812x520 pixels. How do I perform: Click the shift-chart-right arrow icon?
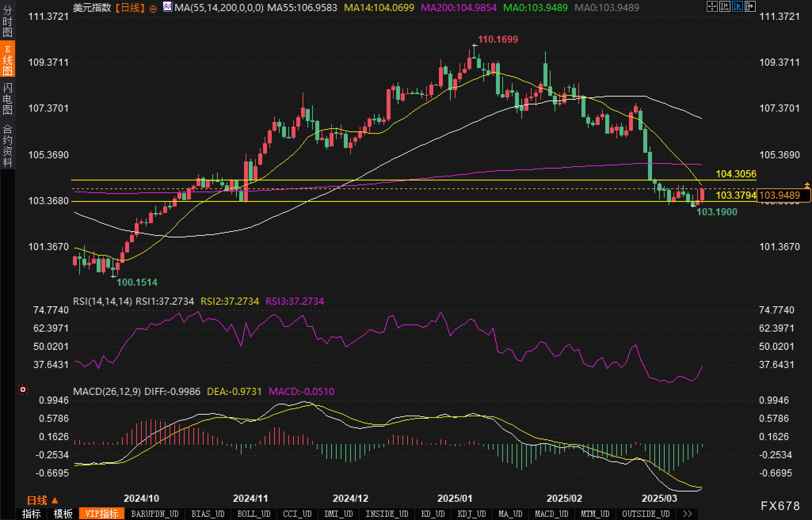coord(750,6)
